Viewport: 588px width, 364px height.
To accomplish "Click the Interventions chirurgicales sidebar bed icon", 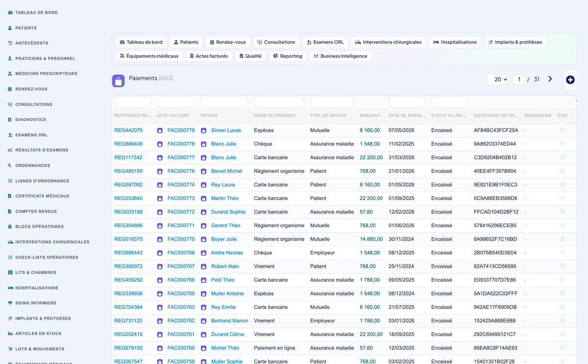I will click(x=10, y=242).
